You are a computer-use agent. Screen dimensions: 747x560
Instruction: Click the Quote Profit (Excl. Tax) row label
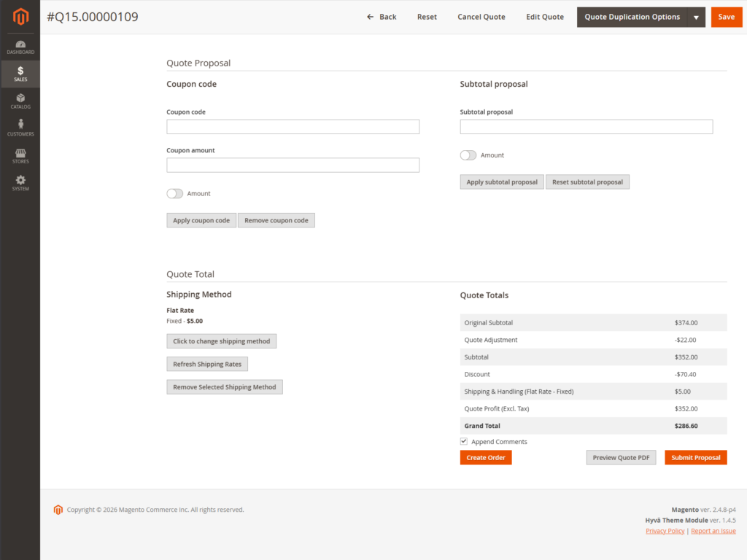tap(496, 408)
